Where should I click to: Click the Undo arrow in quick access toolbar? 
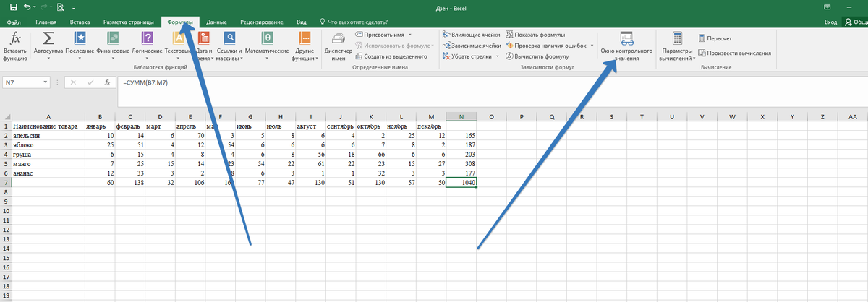[x=27, y=9]
